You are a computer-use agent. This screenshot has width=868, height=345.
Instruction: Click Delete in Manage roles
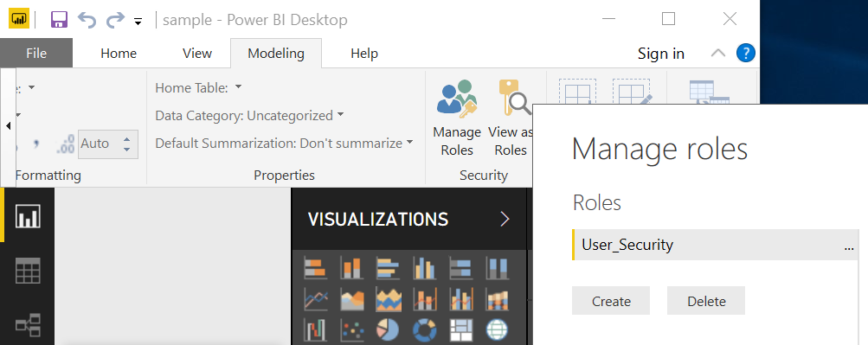[706, 301]
